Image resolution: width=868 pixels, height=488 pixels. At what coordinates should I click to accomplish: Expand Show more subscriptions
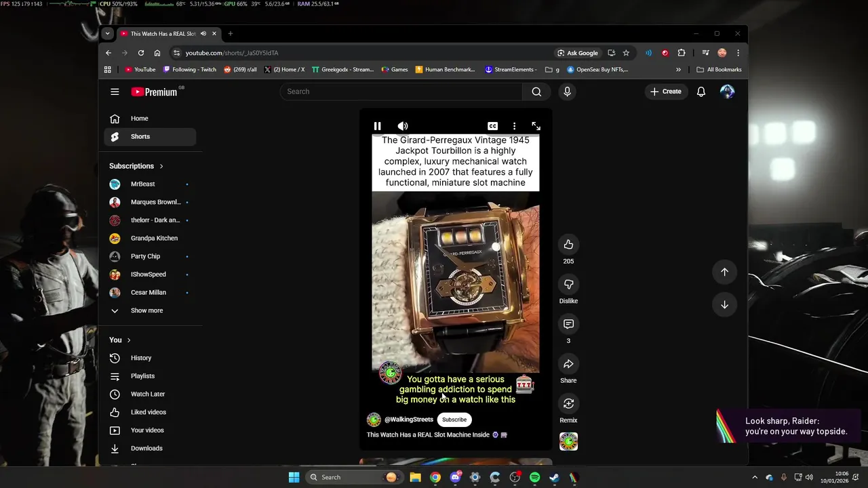[x=150, y=310]
